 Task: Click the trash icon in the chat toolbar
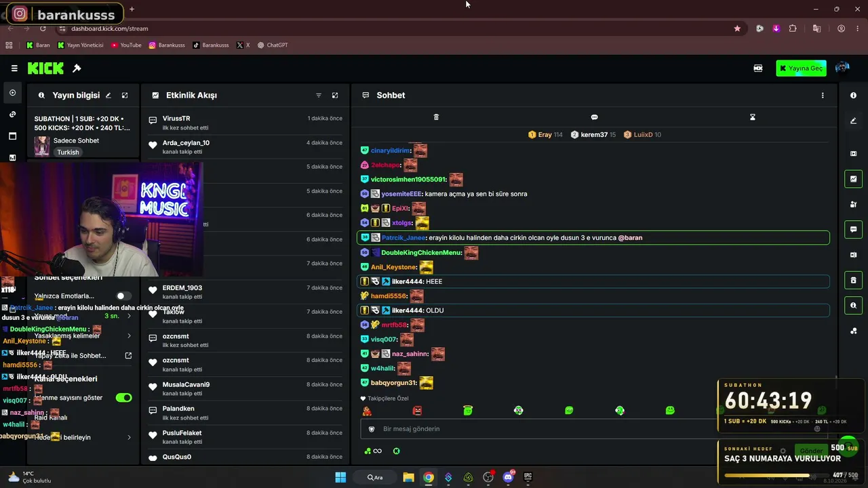click(x=436, y=117)
